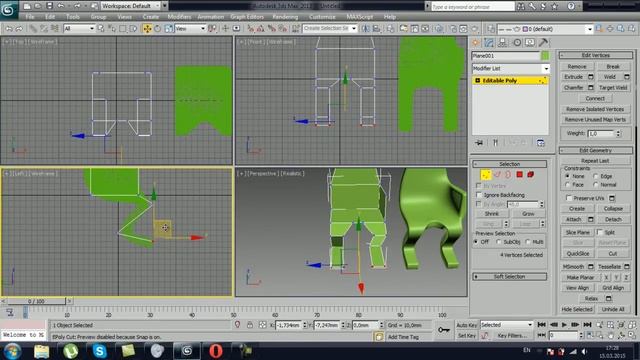Click the Pin Stack icon under modifier stack
Viewport: 640px width, 360px height.
(479, 143)
